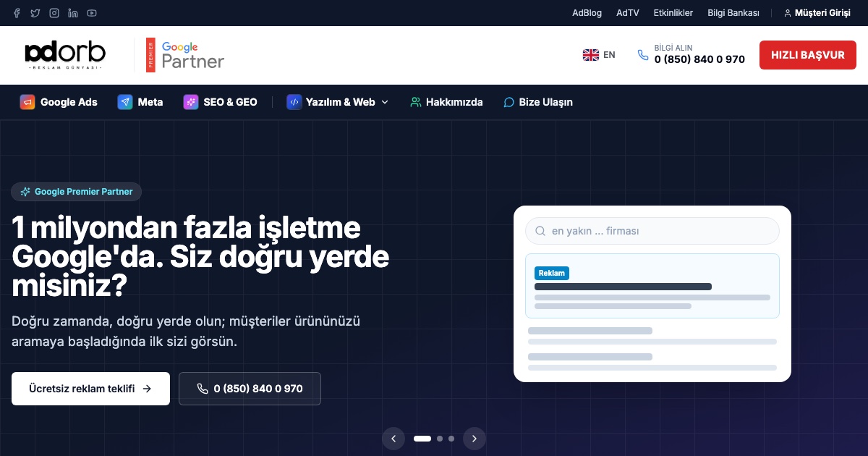Screen dimensions: 868x456
Task: Click the Reklam ad badge
Action: pos(552,273)
